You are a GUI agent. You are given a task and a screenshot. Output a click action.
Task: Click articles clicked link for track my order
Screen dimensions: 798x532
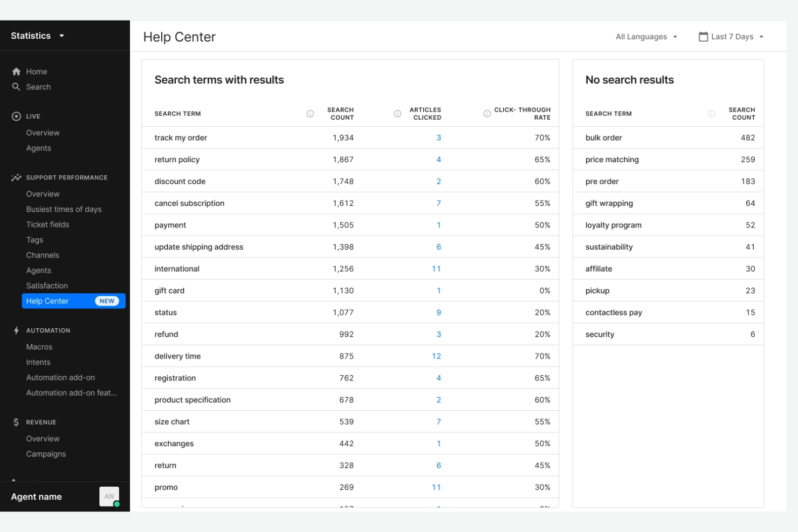click(439, 137)
